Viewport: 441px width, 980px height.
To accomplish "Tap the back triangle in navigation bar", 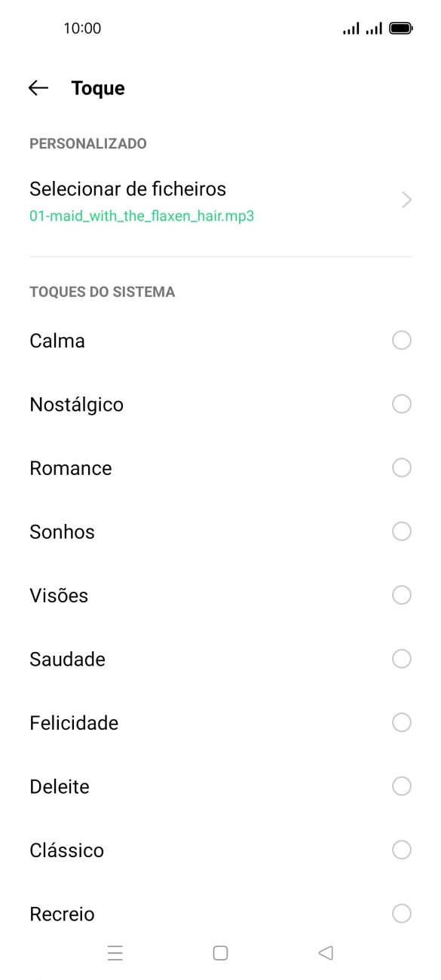I will click(x=325, y=953).
